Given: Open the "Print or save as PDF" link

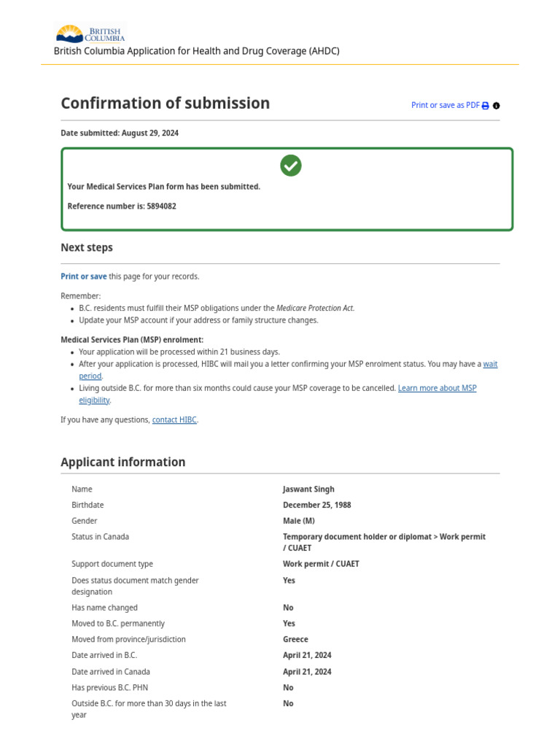Looking at the screenshot, I should pos(445,105).
